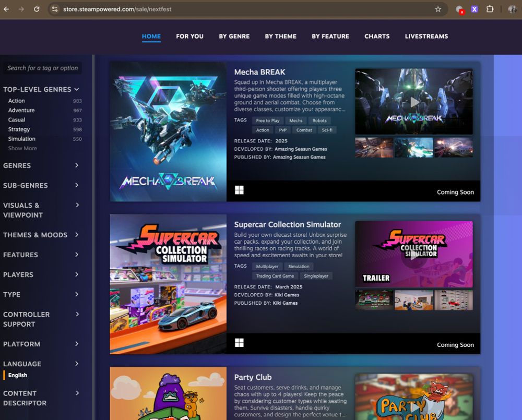Click the Windows platform icon for Mecha BREAK
Screen dimensions: 522x420
[x=239, y=190]
